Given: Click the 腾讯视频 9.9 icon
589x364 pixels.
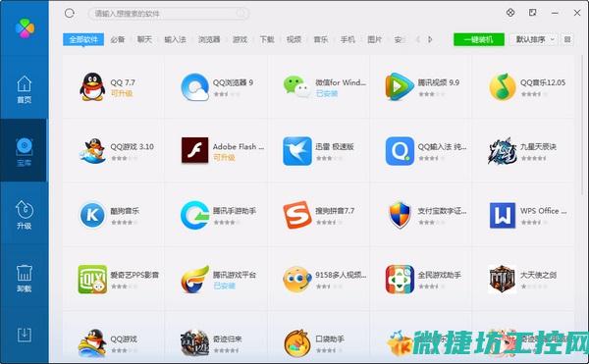Looking at the screenshot, I should point(400,86).
